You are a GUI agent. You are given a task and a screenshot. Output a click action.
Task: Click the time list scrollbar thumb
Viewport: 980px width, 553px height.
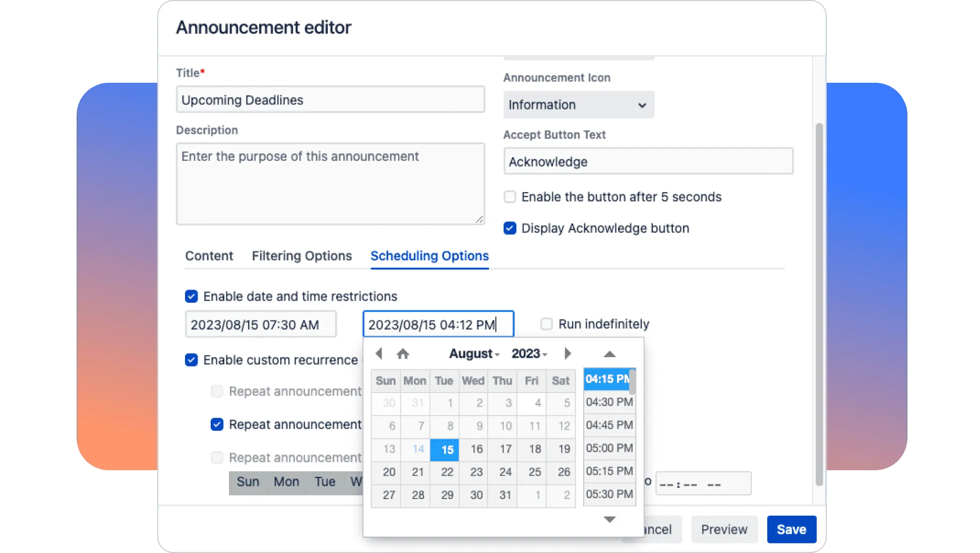pyautogui.click(x=632, y=382)
